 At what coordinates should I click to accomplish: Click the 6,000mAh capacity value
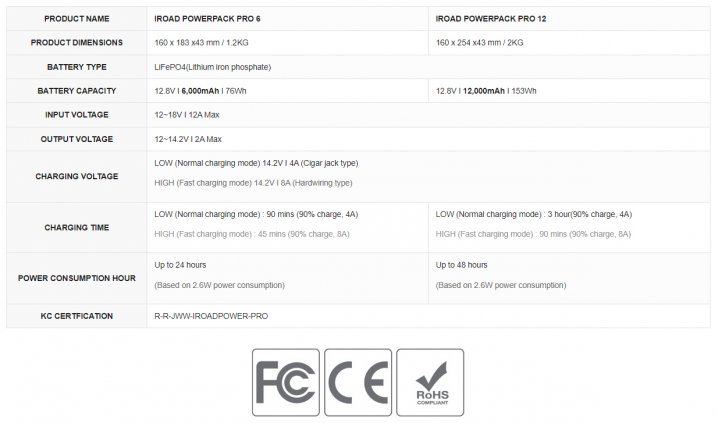pos(200,91)
